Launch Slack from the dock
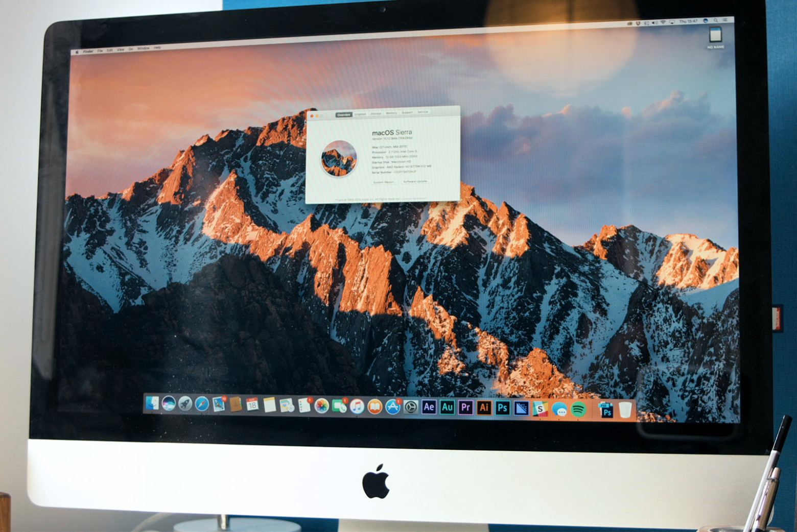Screen dimensions: 797x532 click(x=540, y=408)
